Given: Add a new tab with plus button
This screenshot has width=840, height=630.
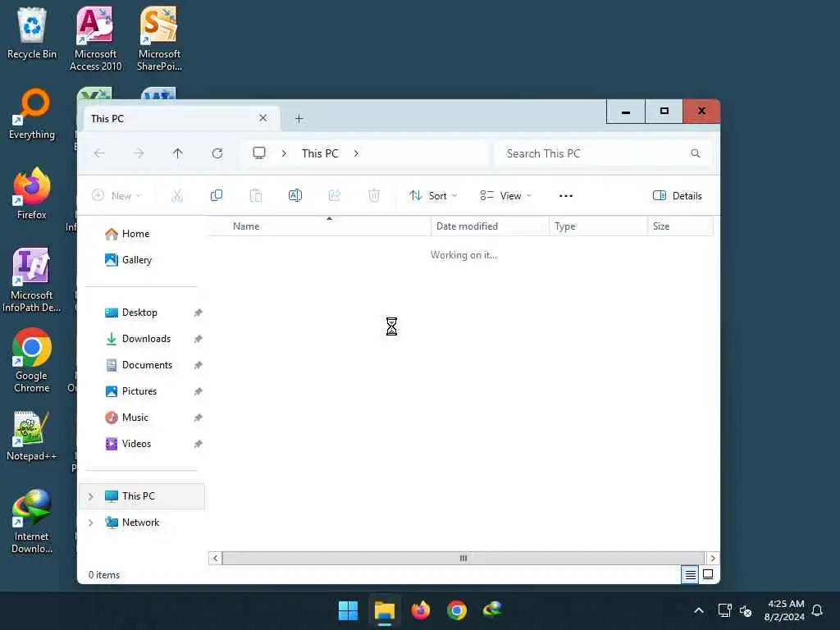Looking at the screenshot, I should point(299,118).
